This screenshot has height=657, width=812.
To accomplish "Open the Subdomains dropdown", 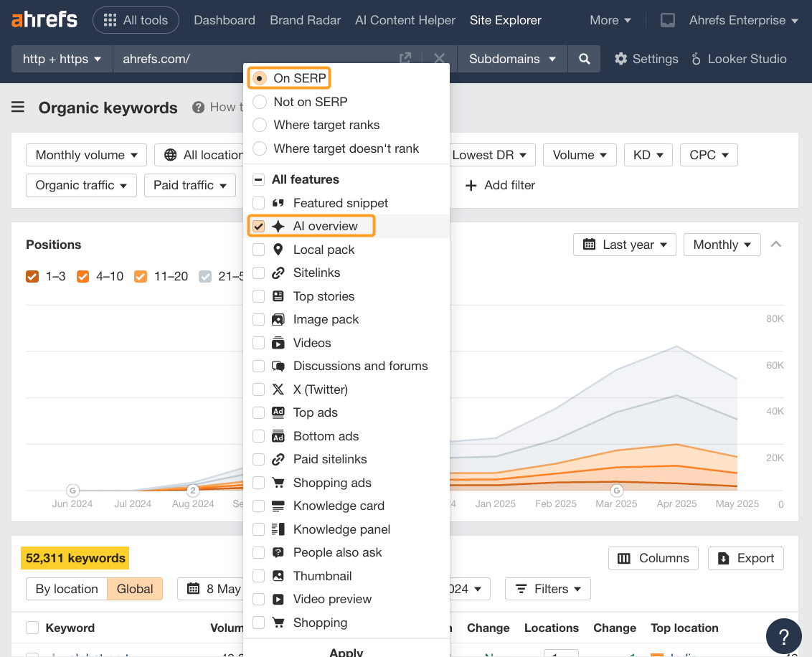I will tap(511, 59).
